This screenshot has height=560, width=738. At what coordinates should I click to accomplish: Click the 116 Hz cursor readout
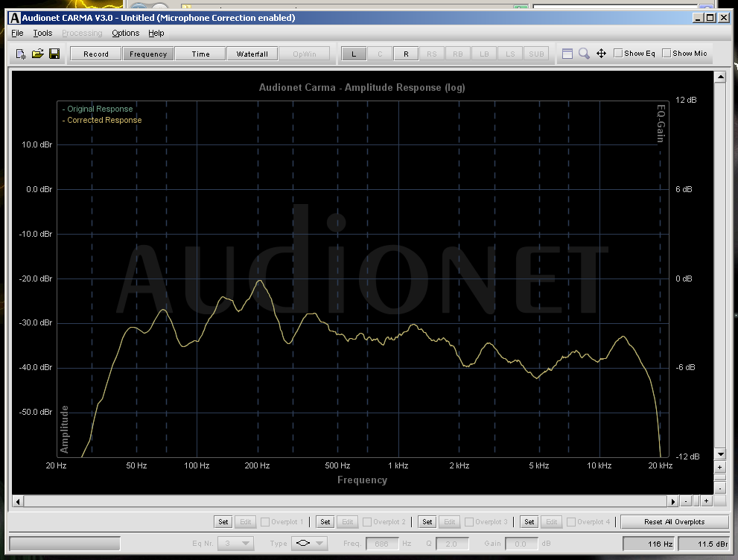coord(649,544)
